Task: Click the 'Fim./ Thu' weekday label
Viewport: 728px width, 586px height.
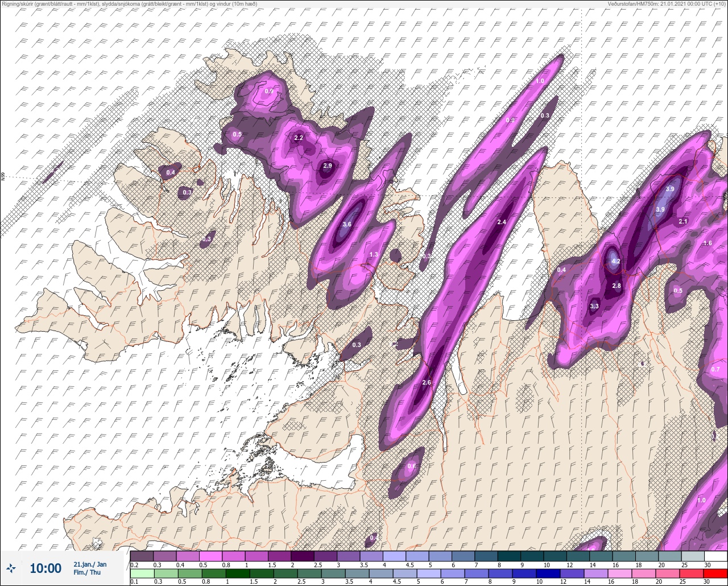Action: coord(87,572)
